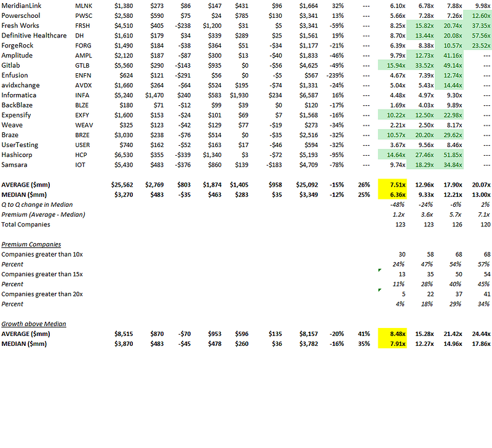Select the FORG ticker cell
This screenshot has width=492, height=448.
tap(83, 46)
